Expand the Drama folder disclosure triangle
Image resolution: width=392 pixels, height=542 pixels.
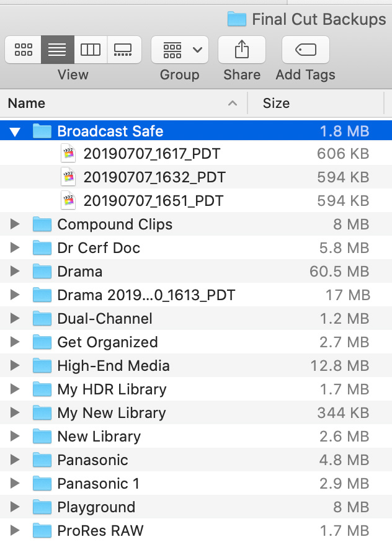(15, 272)
